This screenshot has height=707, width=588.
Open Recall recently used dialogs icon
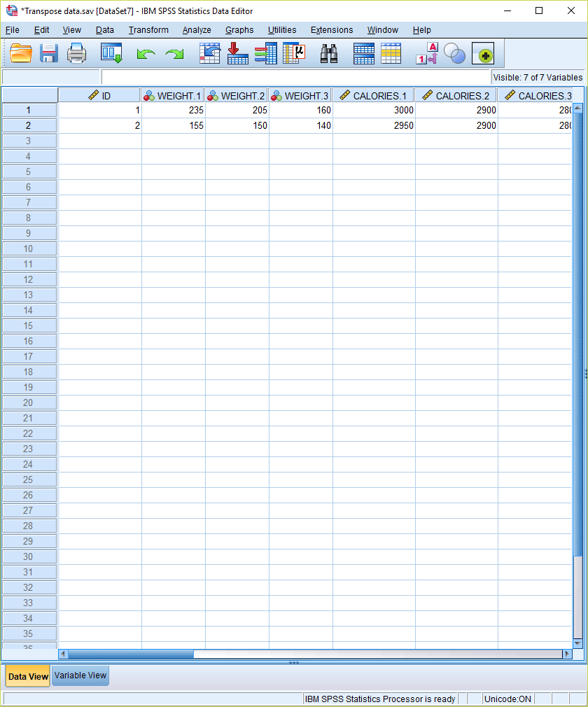point(111,54)
